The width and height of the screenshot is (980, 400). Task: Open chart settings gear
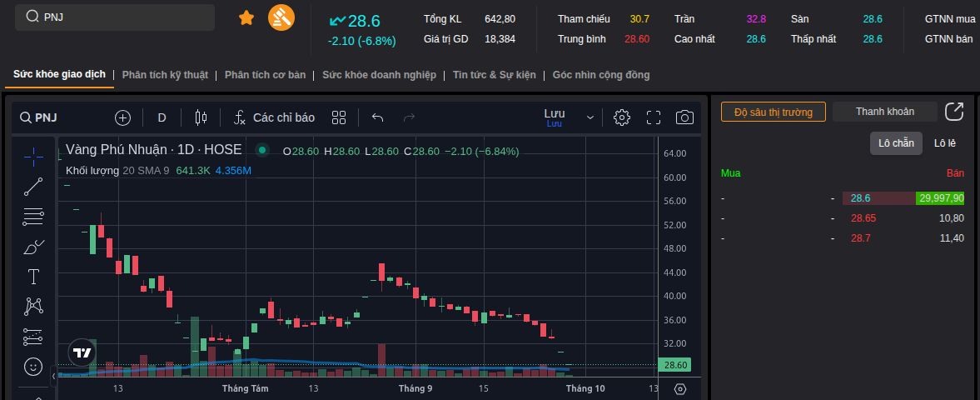point(621,117)
